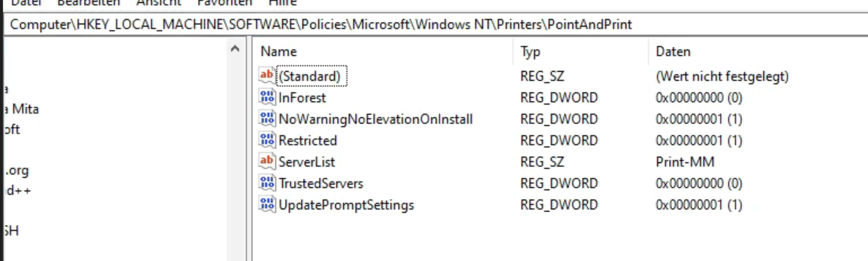The height and width of the screenshot is (261, 868).
Task: Select the ServerList value name
Action: point(306,162)
